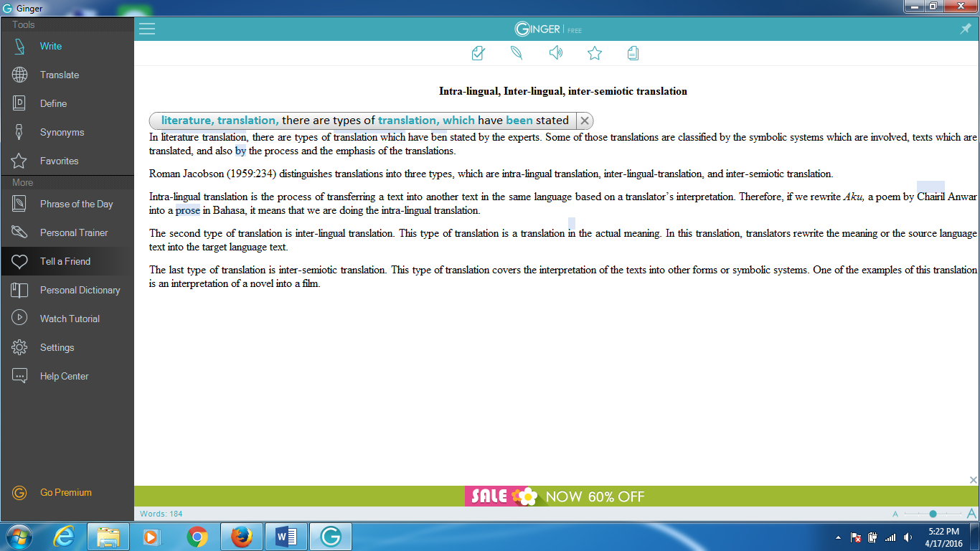The width and height of the screenshot is (980, 551).
Task: Open the Translate tool in the sidebar
Action: (x=60, y=75)
